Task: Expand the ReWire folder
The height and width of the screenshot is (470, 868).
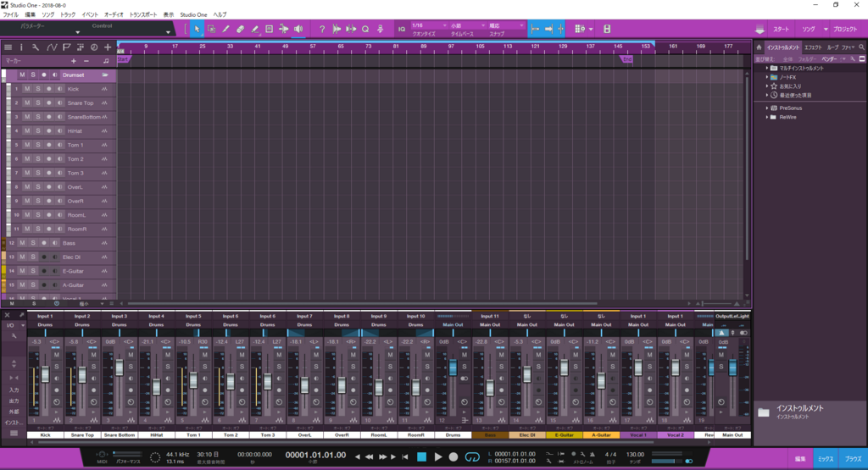Action: pyautogui.click(x=767, y=117)
